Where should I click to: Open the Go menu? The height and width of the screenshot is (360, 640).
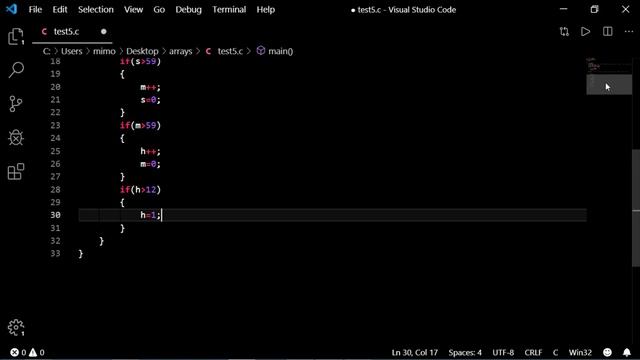point(159,9)
